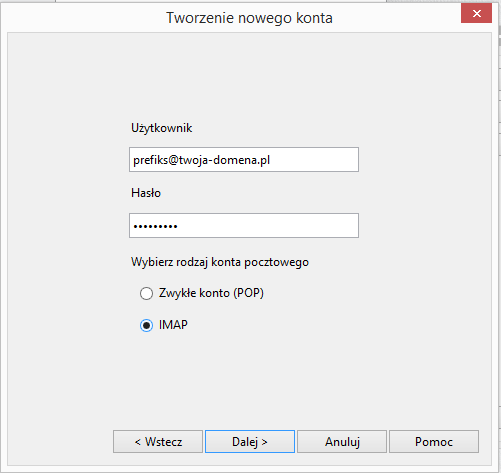
Task: Click the Zwykłe konto (POP) label text
Action: pyautogui.click(x=211, y=293)
